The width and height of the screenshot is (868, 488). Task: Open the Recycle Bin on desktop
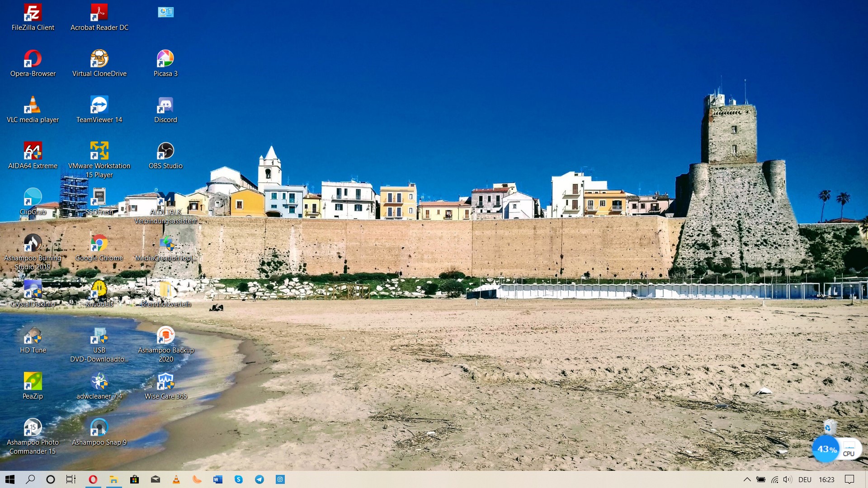click(830, 427)
